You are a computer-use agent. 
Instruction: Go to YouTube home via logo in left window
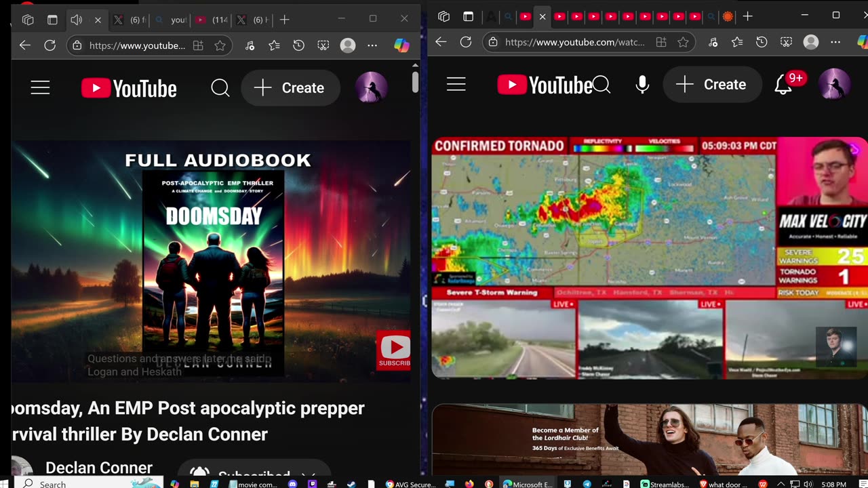pos(130,88)
